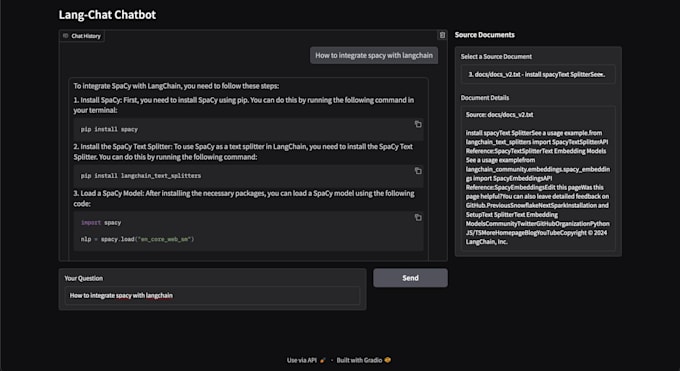Copy the pip install spacy code block
Screen dimensions: 680x371
click(x=418, y=124)
